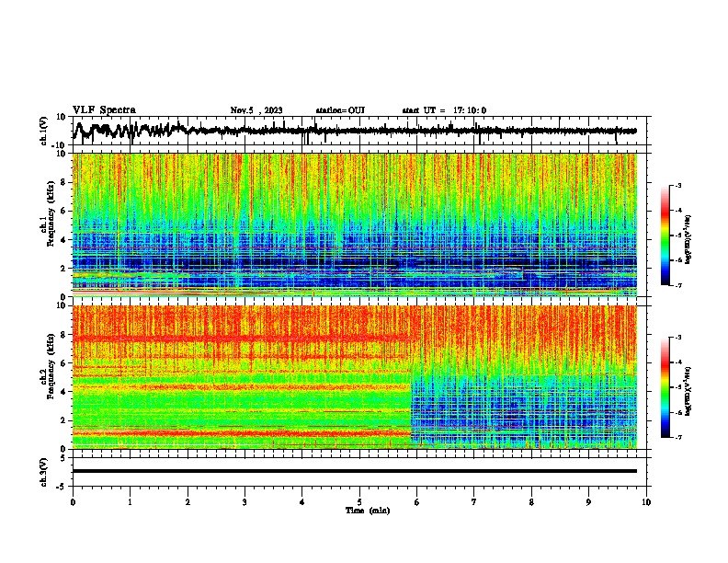Click the ch.1 spectrogram color bar
This screenshot has width=728, height=563.
click(665, 236)
